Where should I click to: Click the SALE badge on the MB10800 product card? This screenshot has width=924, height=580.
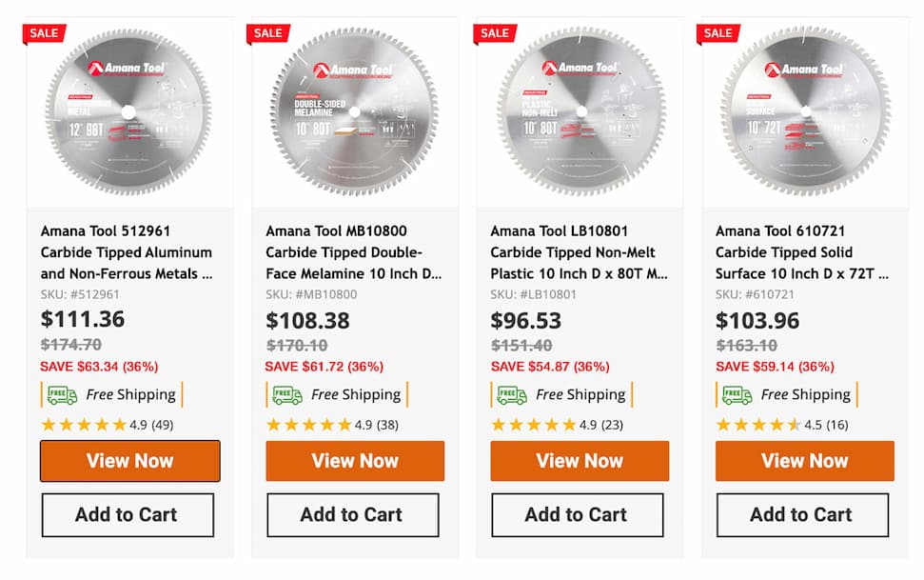coord(268,32)
